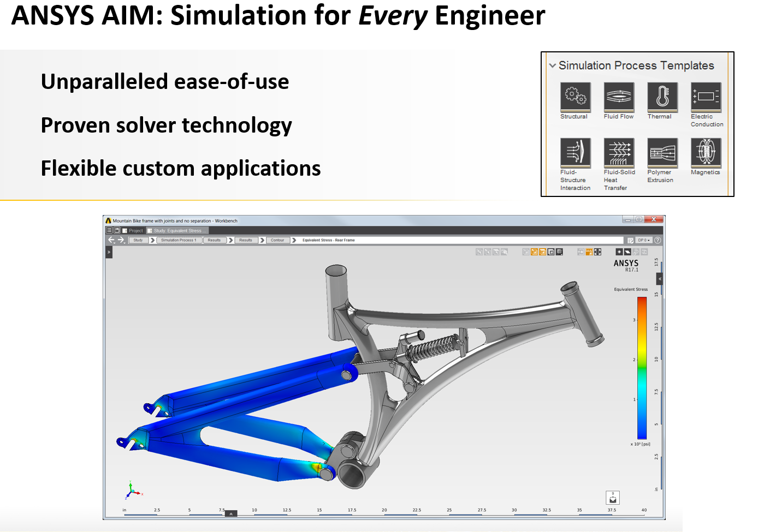
Task: Maximize the Workbench window
Action: click(638, 219)
